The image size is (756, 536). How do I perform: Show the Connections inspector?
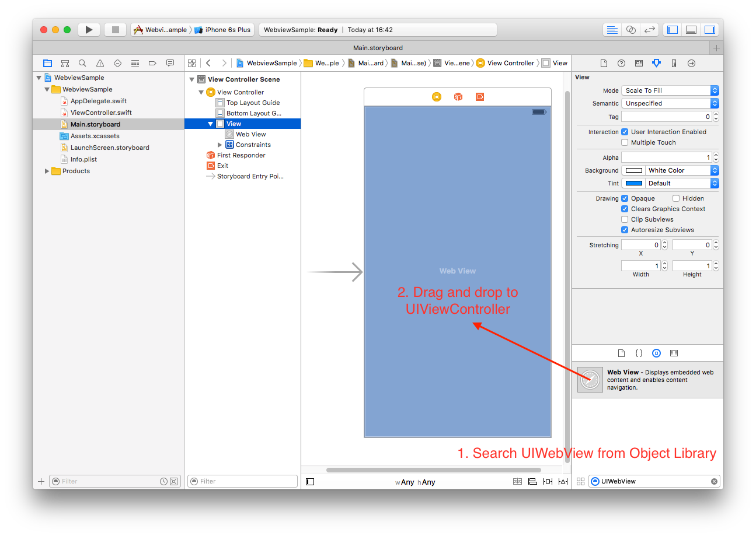pos(691,63)
